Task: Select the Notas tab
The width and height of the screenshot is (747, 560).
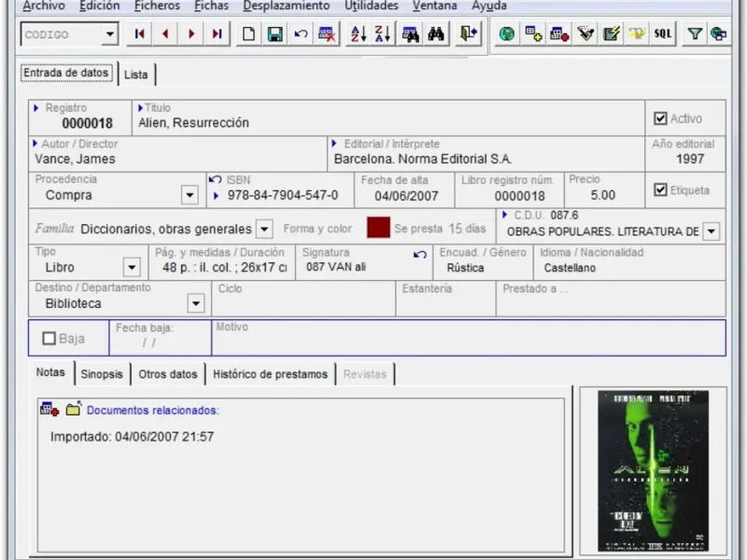Action: click(50, 371)
